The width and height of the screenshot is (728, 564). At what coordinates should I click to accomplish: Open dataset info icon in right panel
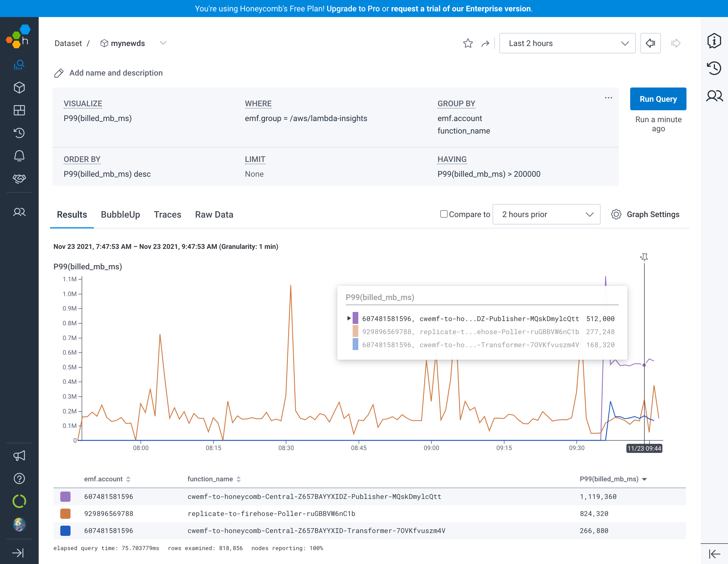[x=714, y=41]
